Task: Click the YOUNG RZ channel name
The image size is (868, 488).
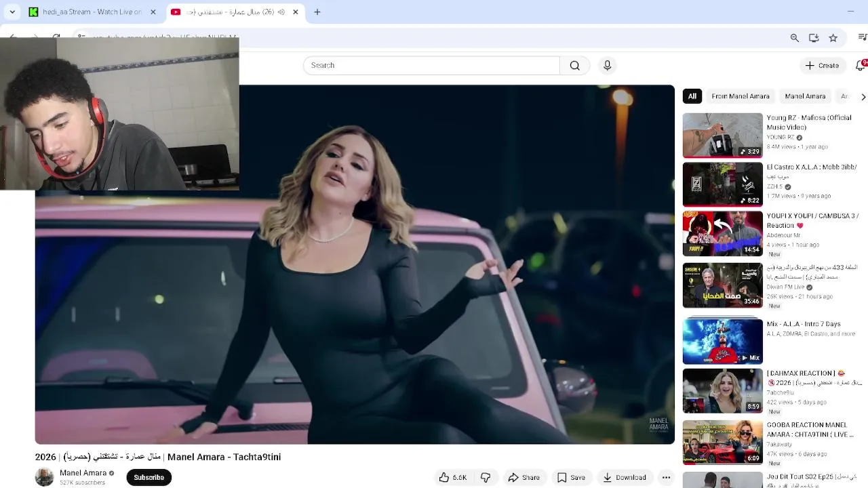Action: point(781,137)
